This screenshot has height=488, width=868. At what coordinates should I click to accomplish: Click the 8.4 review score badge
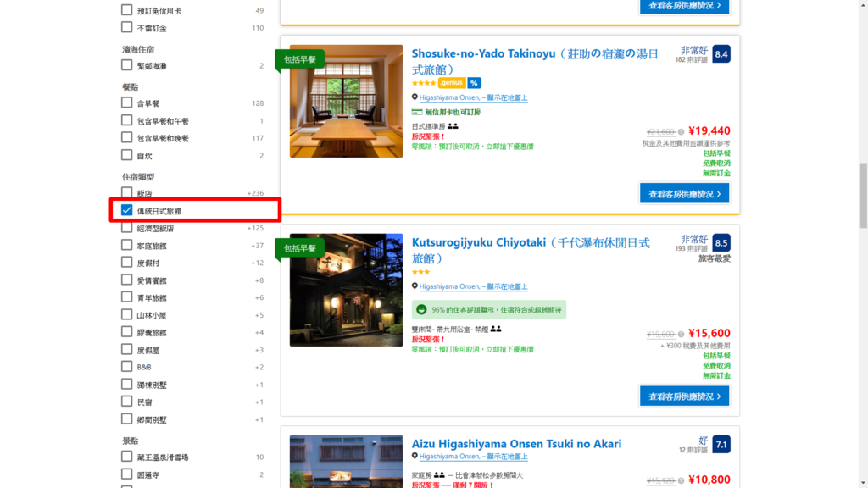click(x=721, y=54)
